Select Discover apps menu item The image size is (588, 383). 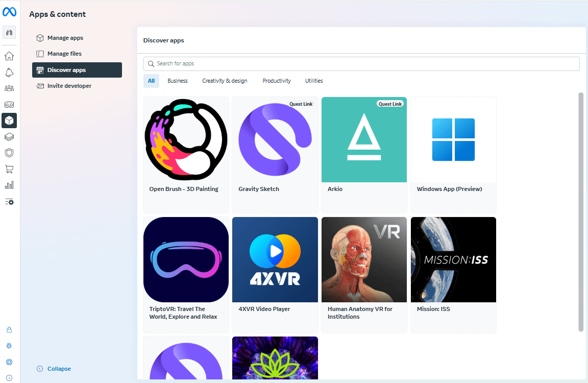pyautogui.click(x=77, y=70)
